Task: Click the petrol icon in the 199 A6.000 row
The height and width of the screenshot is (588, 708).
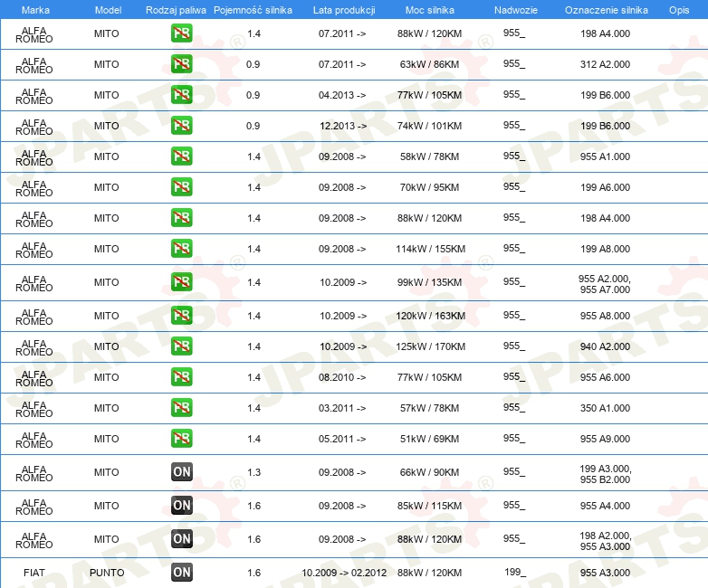Action: pyautogui.click(x=181, y=187)
